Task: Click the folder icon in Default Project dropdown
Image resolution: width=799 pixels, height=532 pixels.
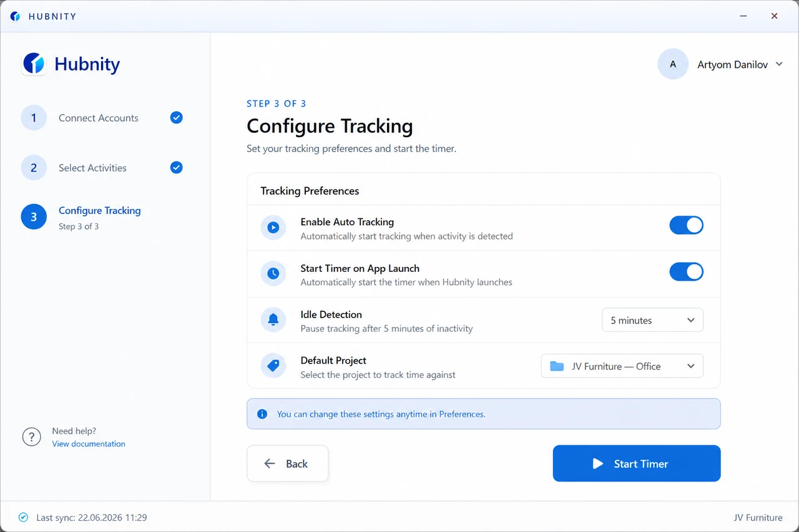Action: tap(557, 366)
